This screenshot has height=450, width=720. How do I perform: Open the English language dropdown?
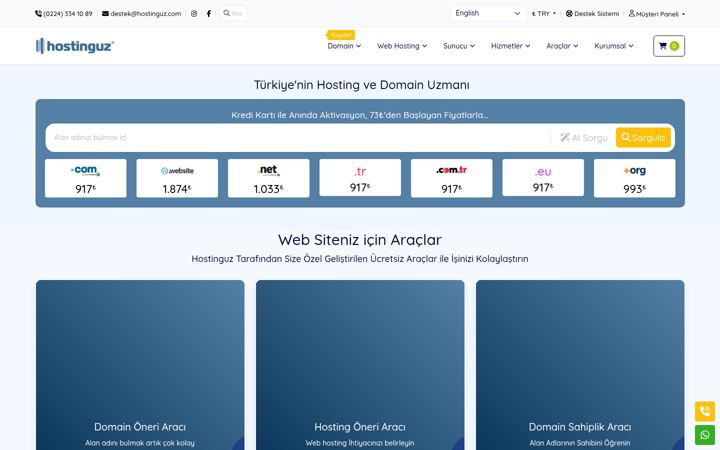488,13
